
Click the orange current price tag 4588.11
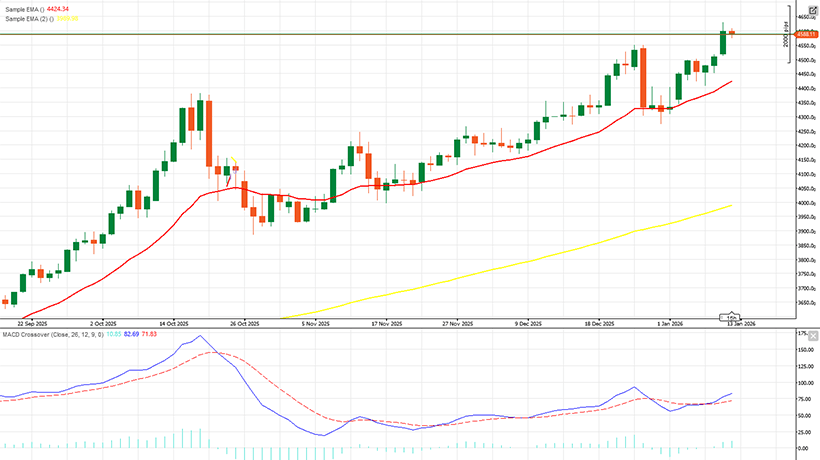point(805,34)
